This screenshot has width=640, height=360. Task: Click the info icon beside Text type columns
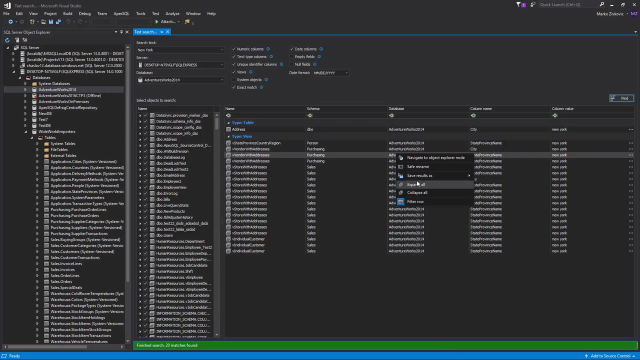coord(271,57)
